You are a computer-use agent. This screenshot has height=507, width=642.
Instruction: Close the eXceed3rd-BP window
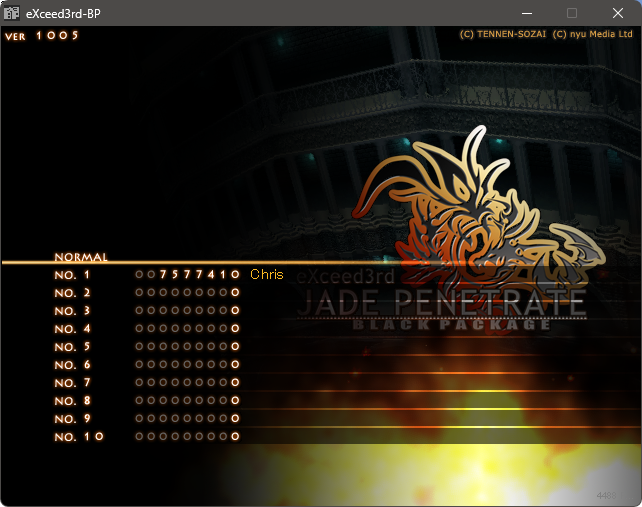coord(618,13)
